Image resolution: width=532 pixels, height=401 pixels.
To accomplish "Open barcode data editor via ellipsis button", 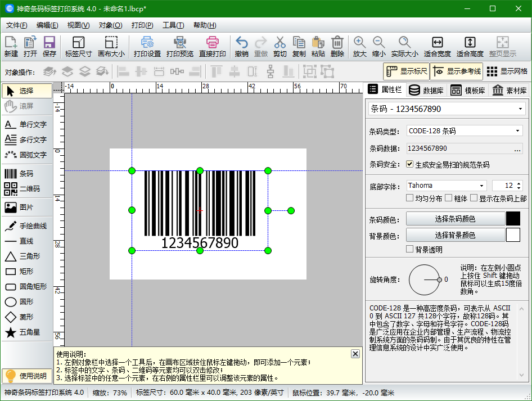I will pyautogui.click(x=517, y=148).
